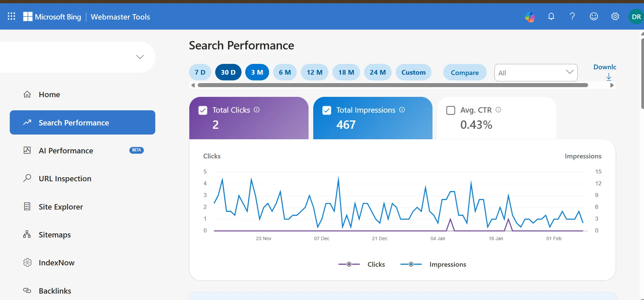
Task: Select the 7 D time range
Action: [x=200, y=72]
